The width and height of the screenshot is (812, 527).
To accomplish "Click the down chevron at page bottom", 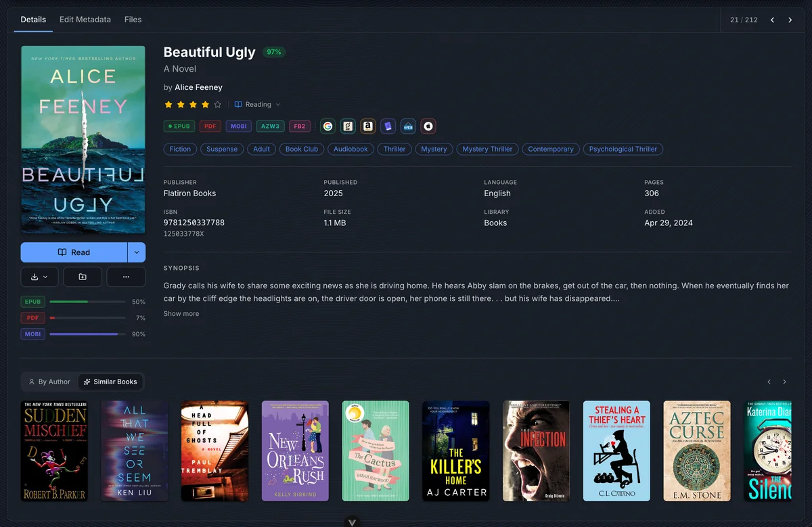I will click(x=352, y=522).
